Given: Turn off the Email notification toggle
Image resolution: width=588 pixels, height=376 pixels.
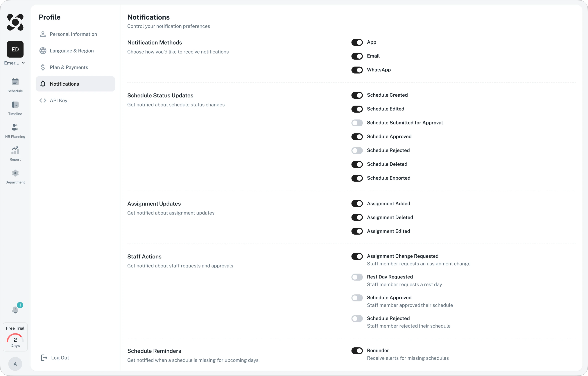Looking at the screenshot, I should point(357,56).
